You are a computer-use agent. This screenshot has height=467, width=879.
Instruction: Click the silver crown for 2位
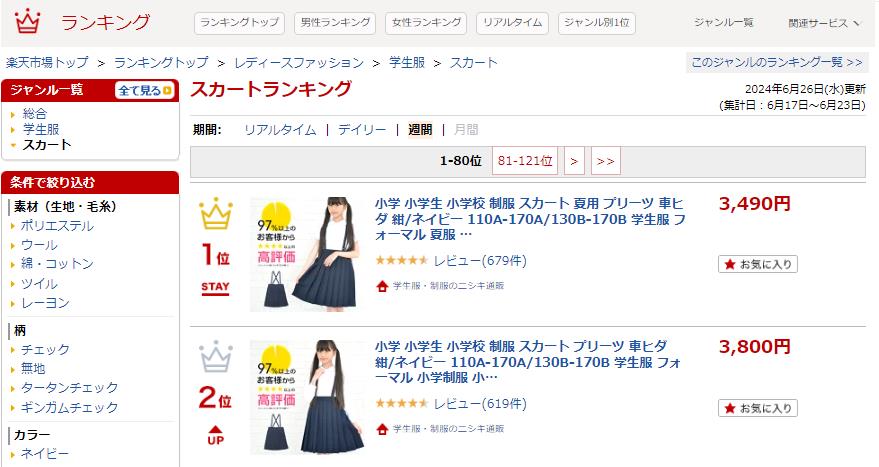216,357
